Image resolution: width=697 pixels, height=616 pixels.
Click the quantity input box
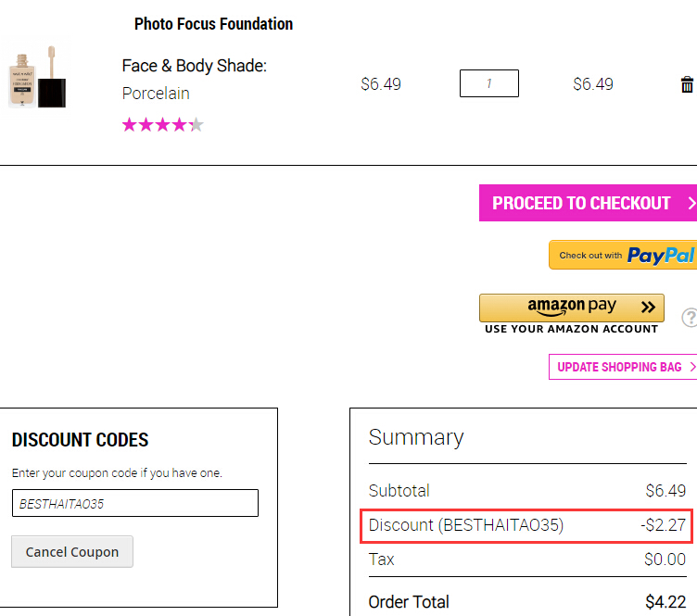pyautogui.click(x=489, y=83)
